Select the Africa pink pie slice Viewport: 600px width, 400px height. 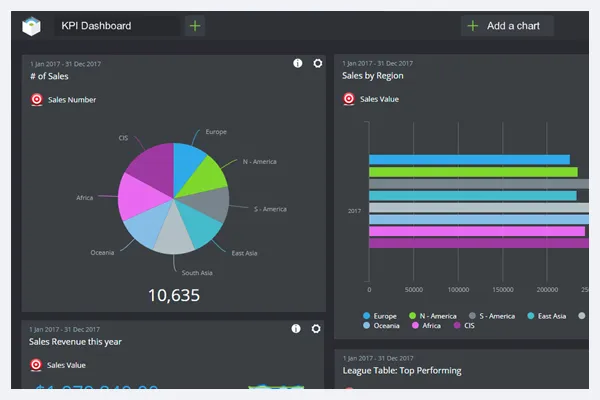[x=140, y=199]
